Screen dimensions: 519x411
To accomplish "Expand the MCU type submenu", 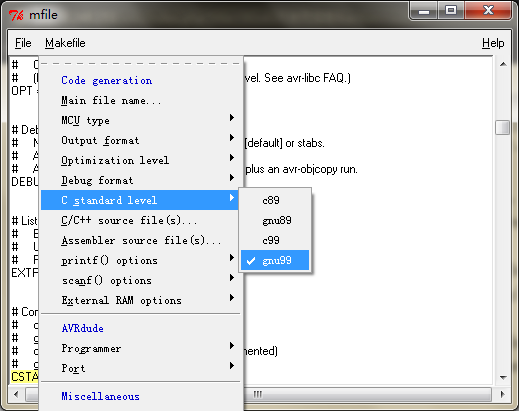I will point(140,120).
